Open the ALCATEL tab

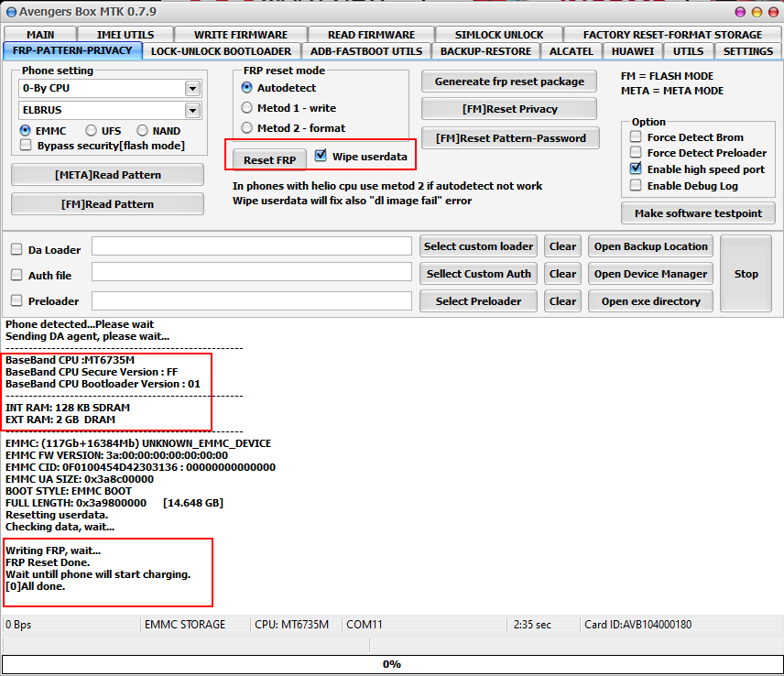pos(572,51)
